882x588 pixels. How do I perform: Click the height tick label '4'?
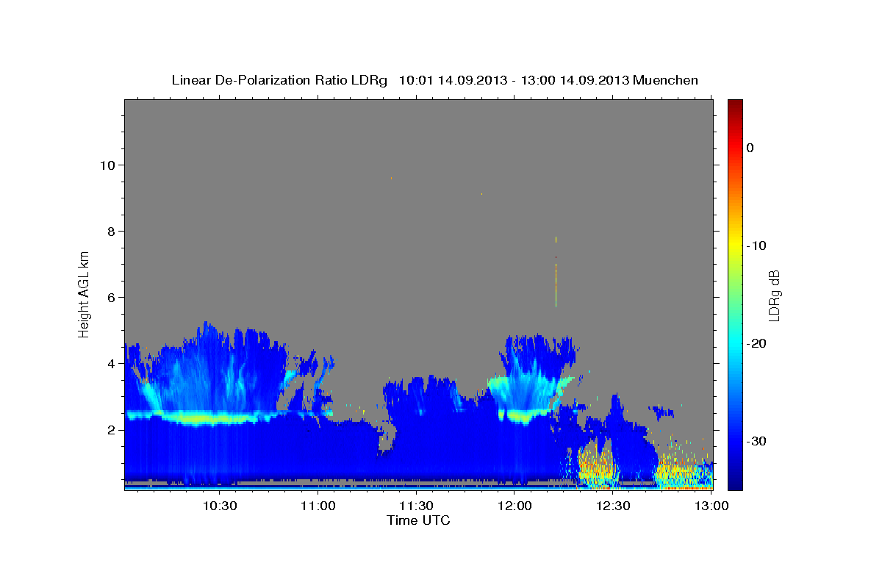(112, 363)
